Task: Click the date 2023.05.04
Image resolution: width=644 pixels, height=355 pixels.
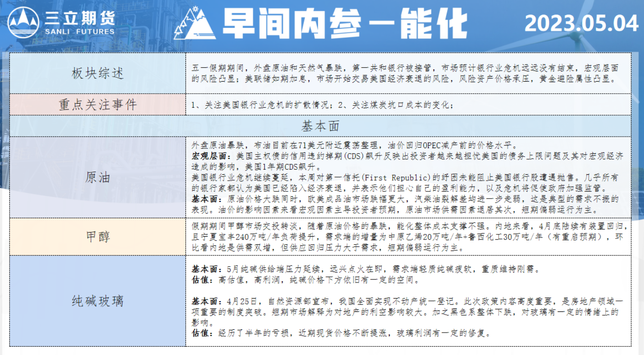Action: pos(581,23)
